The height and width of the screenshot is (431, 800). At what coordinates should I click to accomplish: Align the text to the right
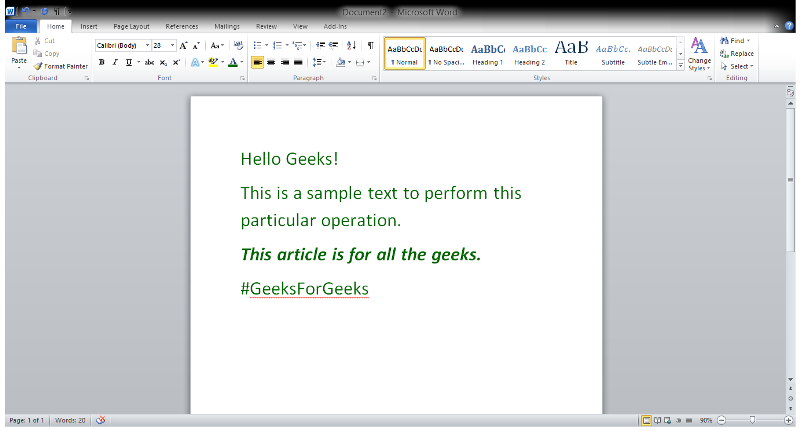point(285,62)
